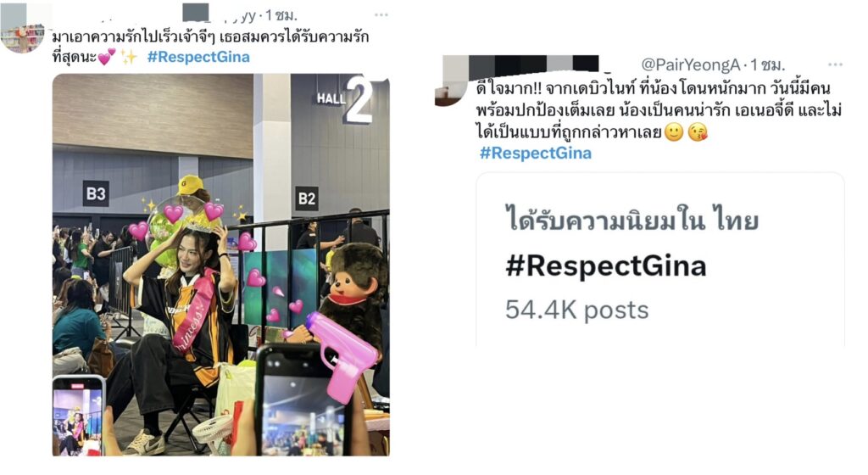Click the pink heart emoji in left tweet
The width and height of the screenshot is (868, 475).
click(107, 57)
